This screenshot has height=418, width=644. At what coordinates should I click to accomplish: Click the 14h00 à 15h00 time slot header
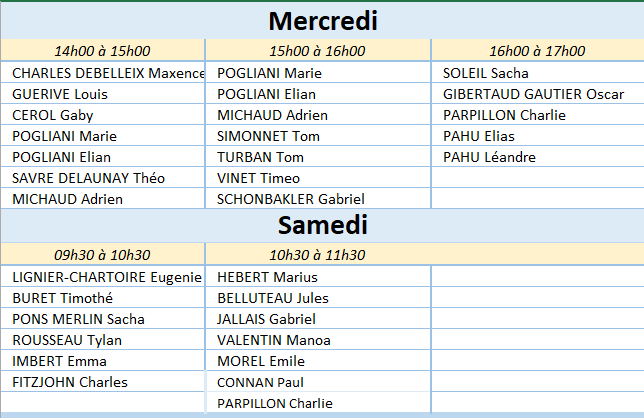pyautogui.click(x=103, y=51)
